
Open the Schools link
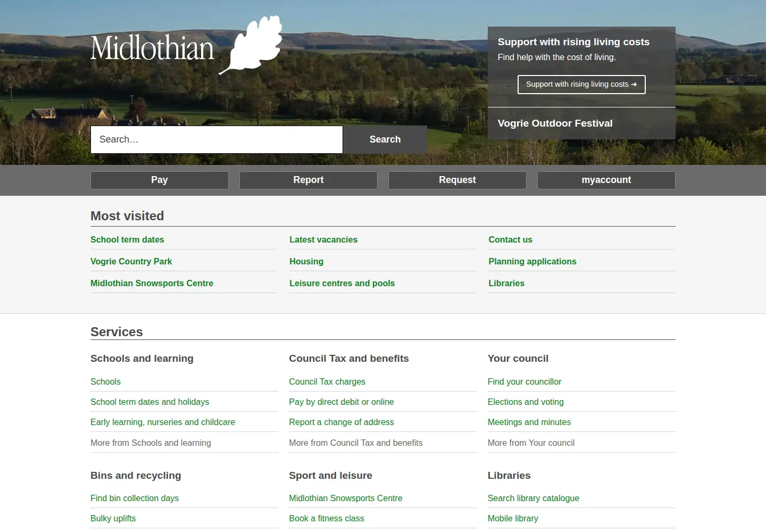coord(105,382)
